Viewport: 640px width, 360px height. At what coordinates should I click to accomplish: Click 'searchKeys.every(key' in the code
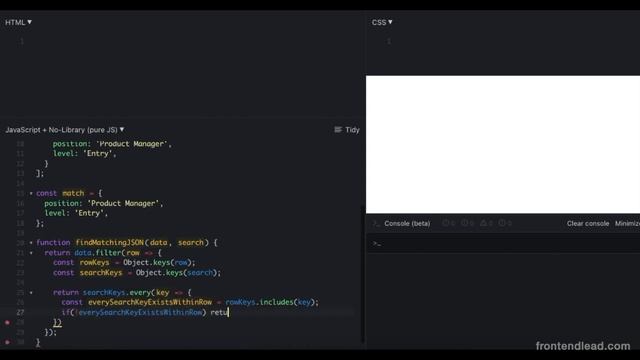pyautogui.click(x=126, y=292)
